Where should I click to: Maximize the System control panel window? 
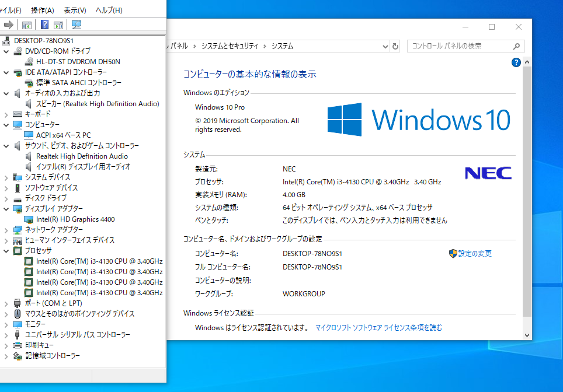pyautogui.click(x=492, y=27)
